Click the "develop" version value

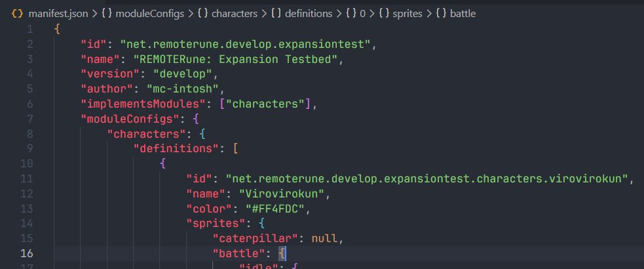tap(182, 74)
